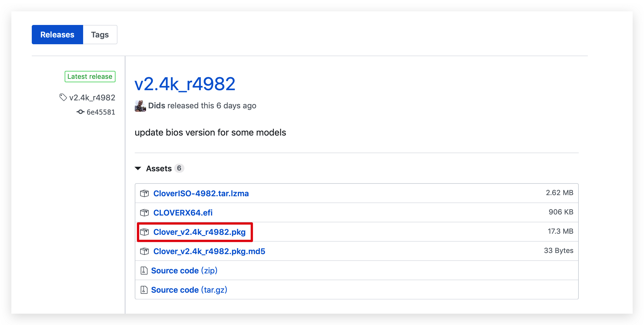This screenshot has width=644, height=325.
Task: Select the 2.62 MB size text
Action: 559,193
